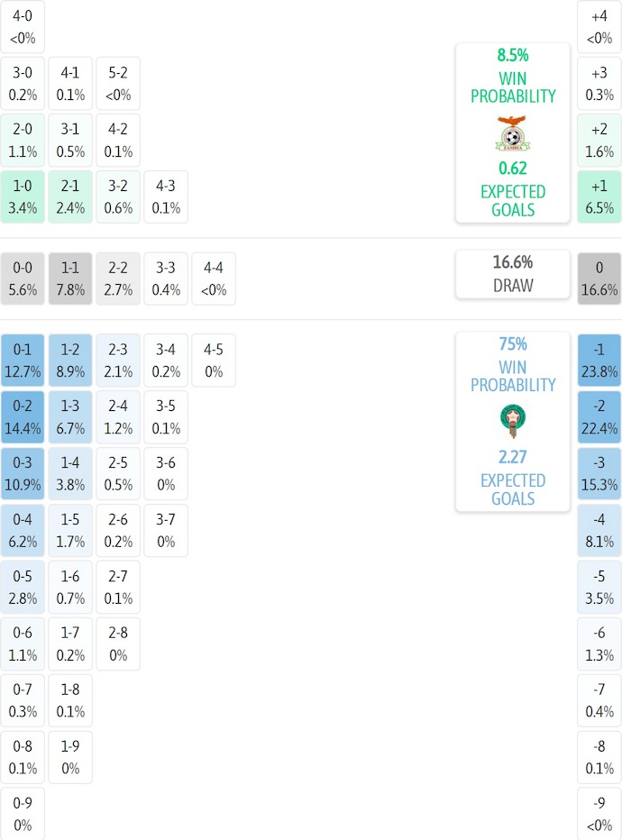
Task: Click the 2-2 draw scoreline tile
Action: [x=118, y=278]
